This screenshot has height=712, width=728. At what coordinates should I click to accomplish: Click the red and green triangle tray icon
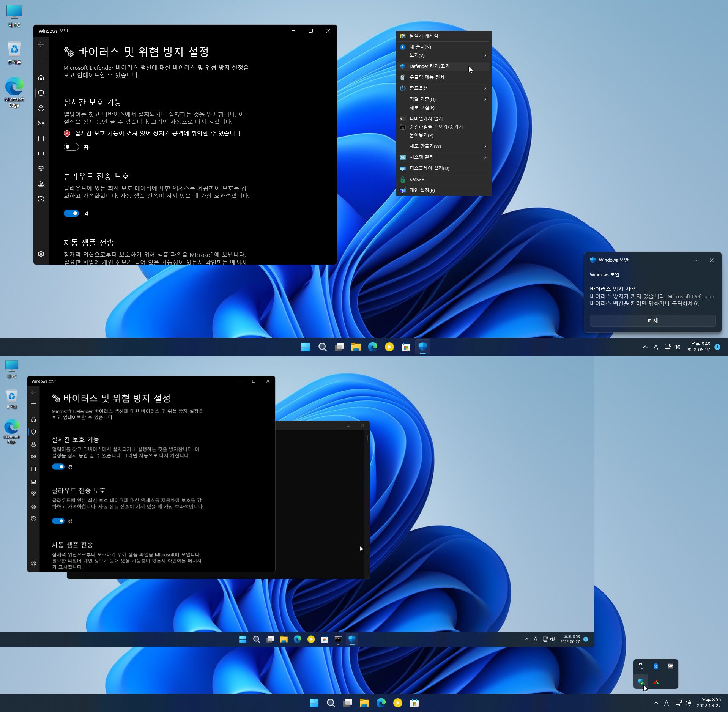[656, 682]
